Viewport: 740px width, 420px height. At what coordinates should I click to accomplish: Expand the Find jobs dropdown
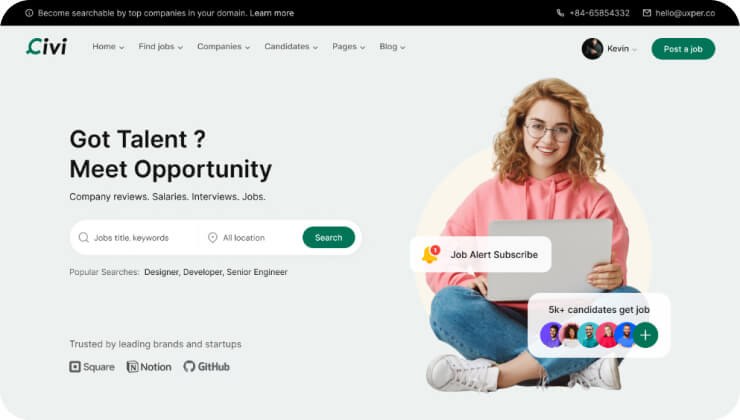(160, 47)
